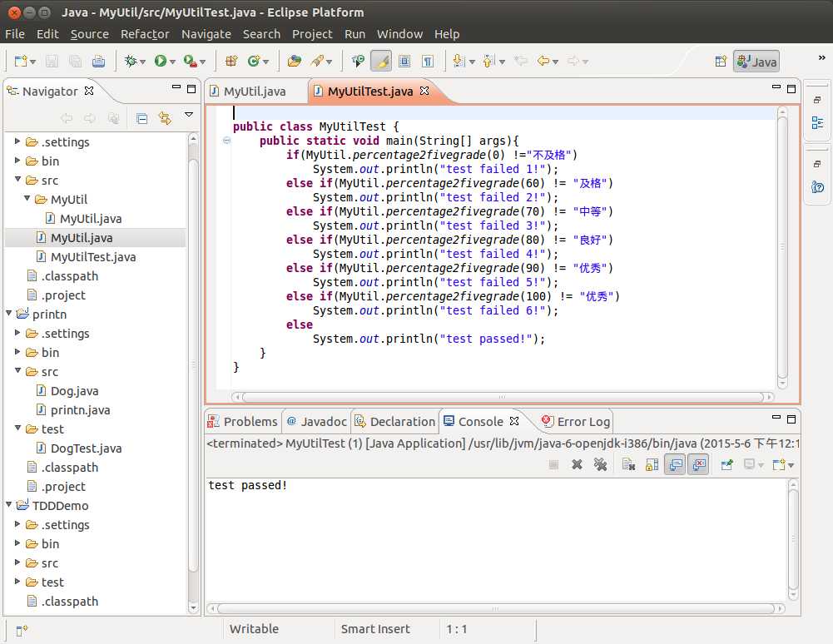Close the Console view tab
This screenshot has height=644, width=833.
(513, 421)
